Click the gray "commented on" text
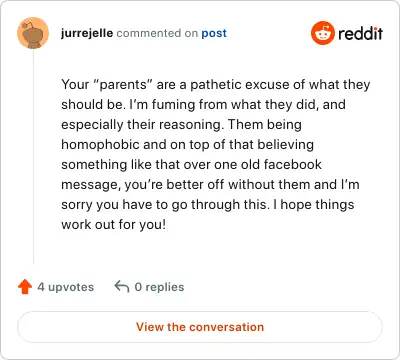 pyautogui.click(x=157, y=33)
